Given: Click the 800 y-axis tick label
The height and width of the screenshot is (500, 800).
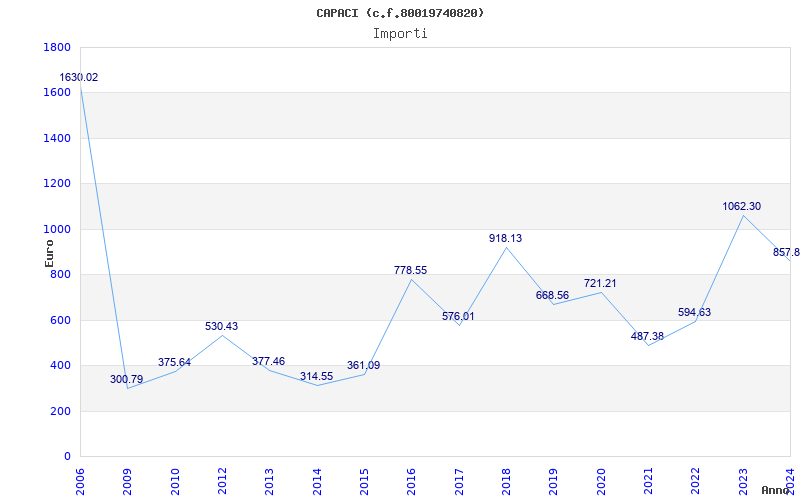Looking at the screenshot, I should point(60,275).
